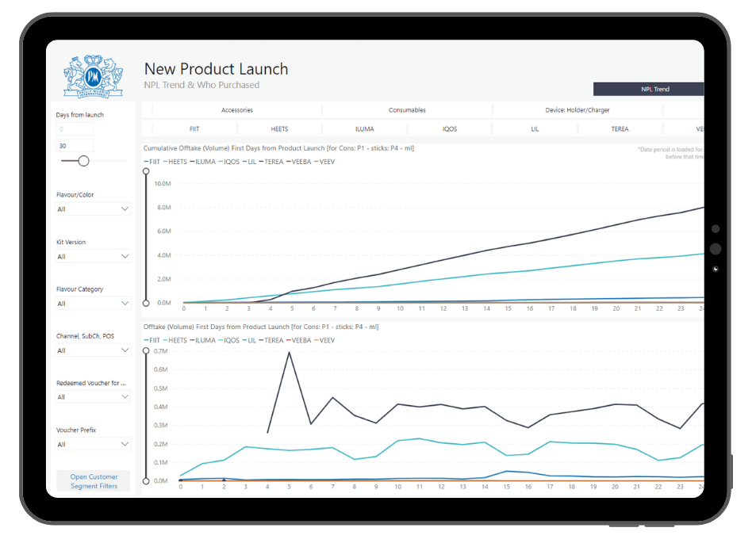This screenshot has width=756, height=547.
Task: Click Open Customer Segment Filters button
Action: click(x=94, y=481)
